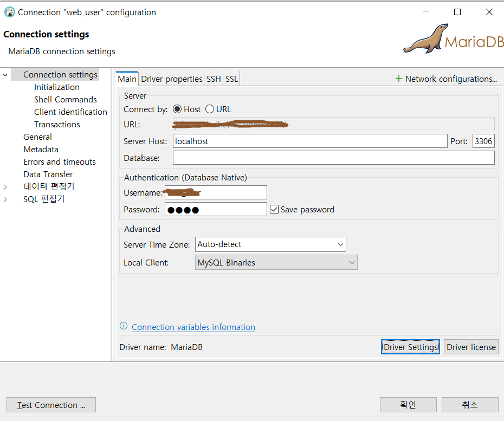Confirm with the 확인 button
The image size is (504, 421).
[408, 405]
